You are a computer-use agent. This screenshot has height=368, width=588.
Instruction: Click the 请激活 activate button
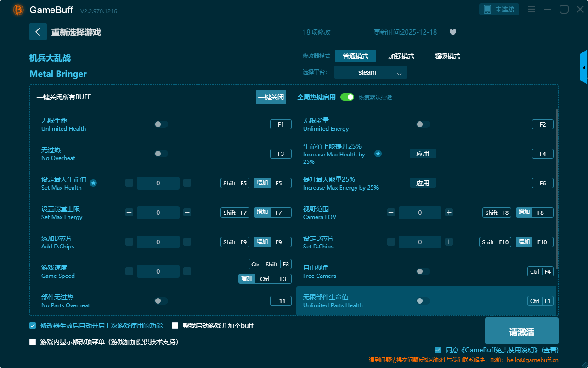[521, 332]
